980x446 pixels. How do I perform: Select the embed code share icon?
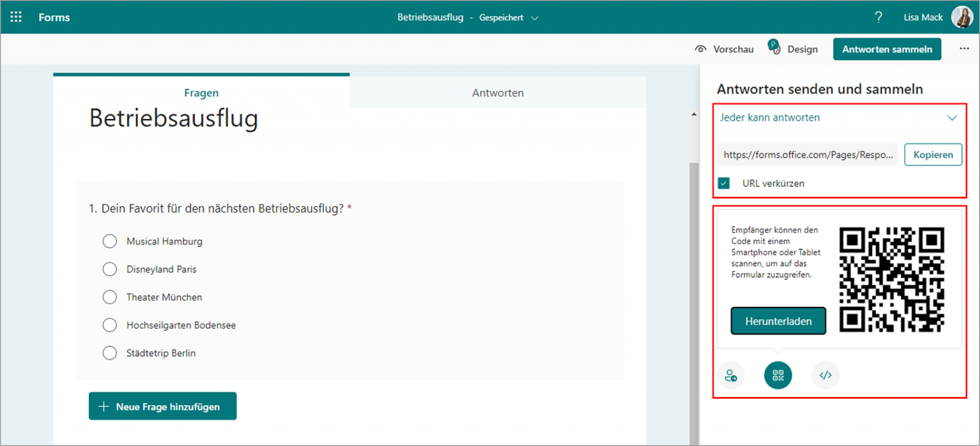tap(825, 376)
